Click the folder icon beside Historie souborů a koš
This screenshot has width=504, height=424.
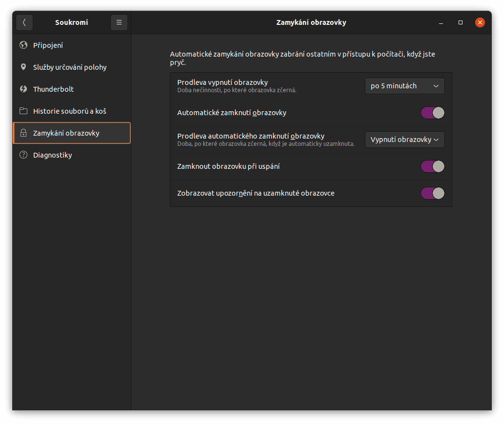point(23,111)
